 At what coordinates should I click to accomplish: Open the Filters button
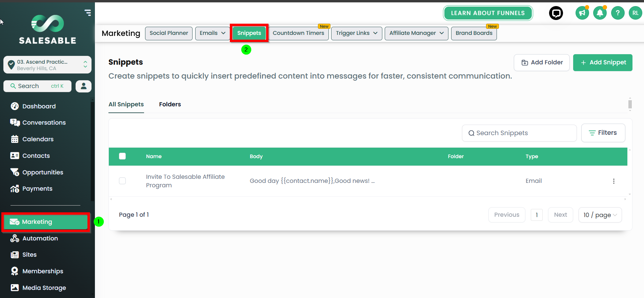point(603,133)
